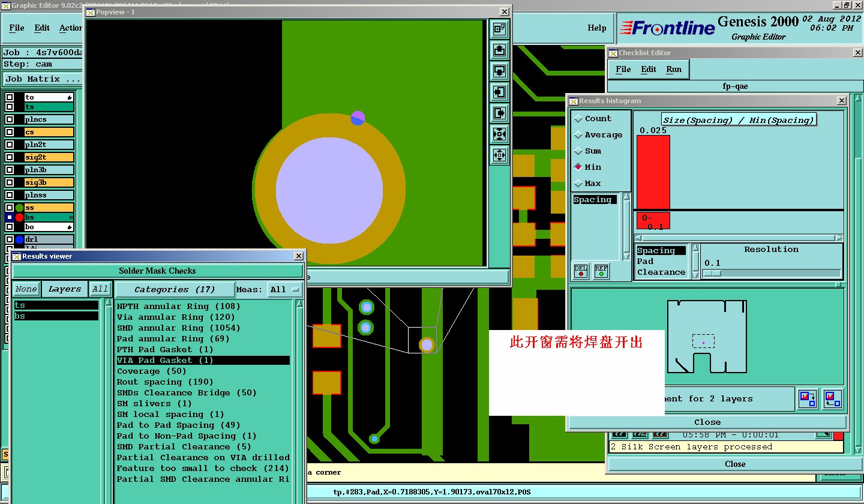The image size is (864, 504).
Task: Toggle the checkbox for layer sig2t
Action: point(10,157)
